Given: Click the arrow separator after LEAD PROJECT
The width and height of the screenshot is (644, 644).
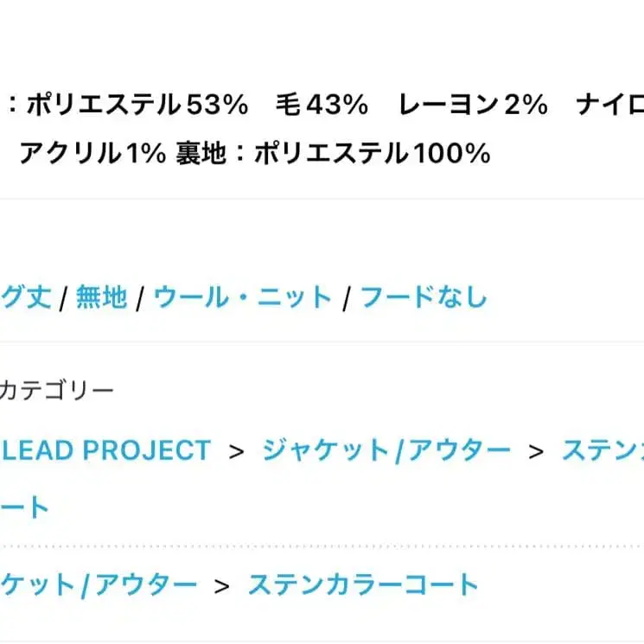Looking at the screenshot, I should tap(237, 451).
